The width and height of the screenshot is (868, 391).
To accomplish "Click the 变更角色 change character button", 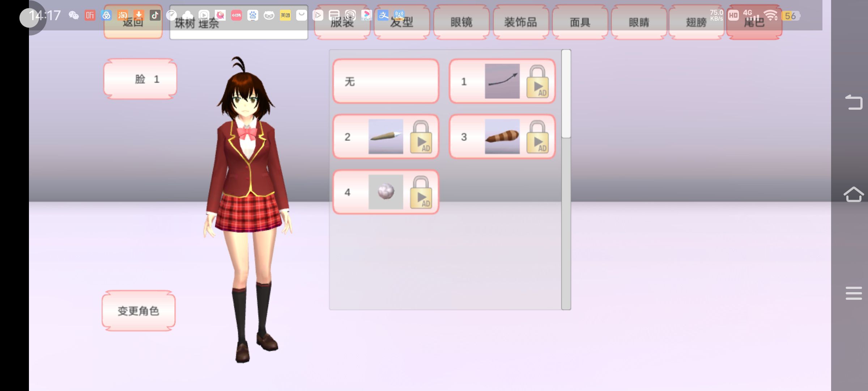I will [x=139, y=311].
